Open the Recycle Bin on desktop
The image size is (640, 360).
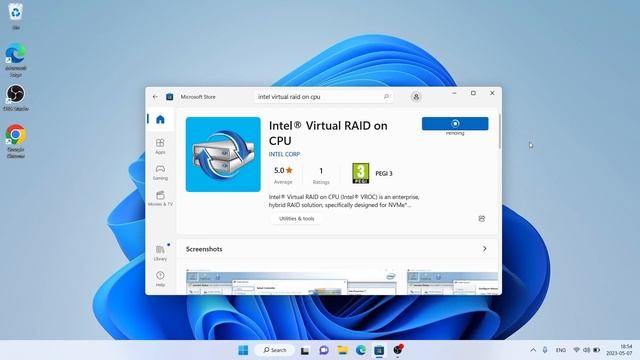(16, 16)
